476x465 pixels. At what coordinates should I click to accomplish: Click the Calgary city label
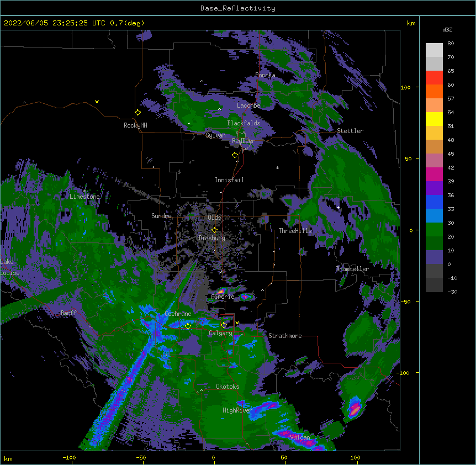tap(220, 333)
